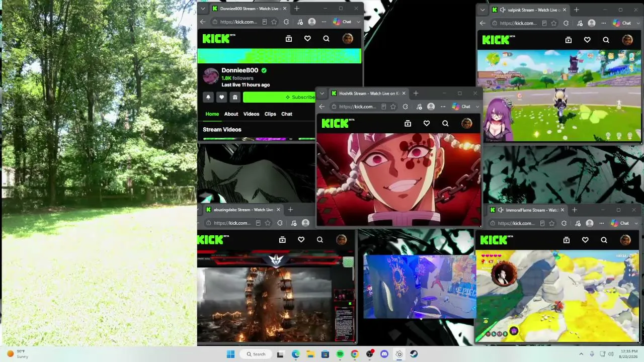Switch to DonnieeB00's Chat tab

(x=287, y=114)
